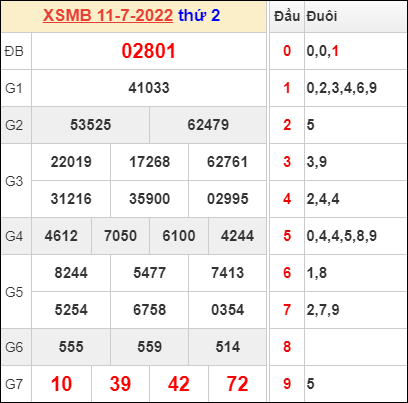Viewport: 408px width, 403px height.
Task: Click the G7 row label
Action: pos(14,384)
